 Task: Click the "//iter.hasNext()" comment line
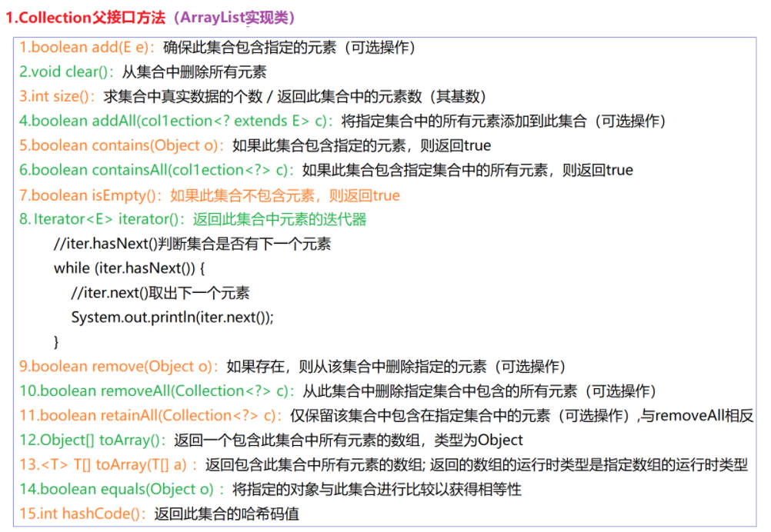click(x=192, y=244)
